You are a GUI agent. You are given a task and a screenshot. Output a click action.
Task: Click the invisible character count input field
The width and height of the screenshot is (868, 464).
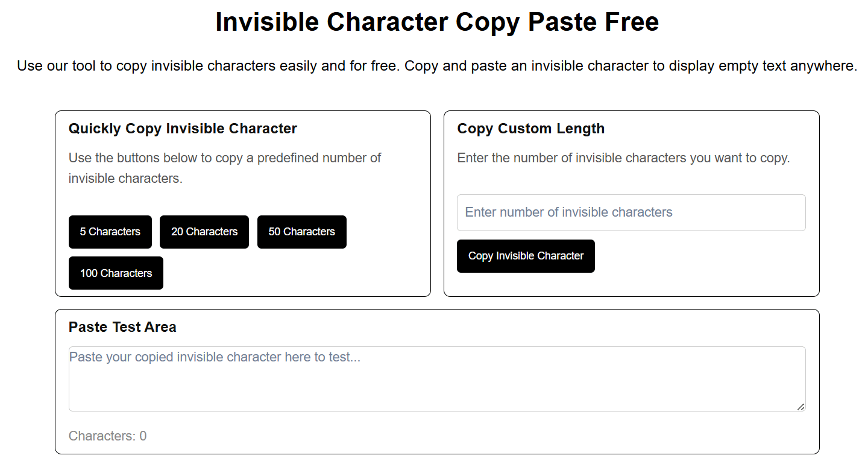point(631,212)
